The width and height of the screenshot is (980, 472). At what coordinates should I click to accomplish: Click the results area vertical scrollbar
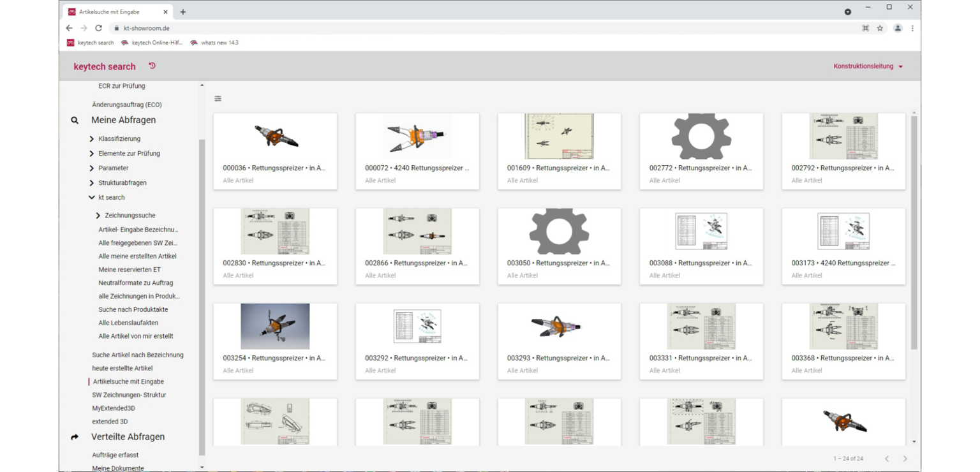point(914,233)
